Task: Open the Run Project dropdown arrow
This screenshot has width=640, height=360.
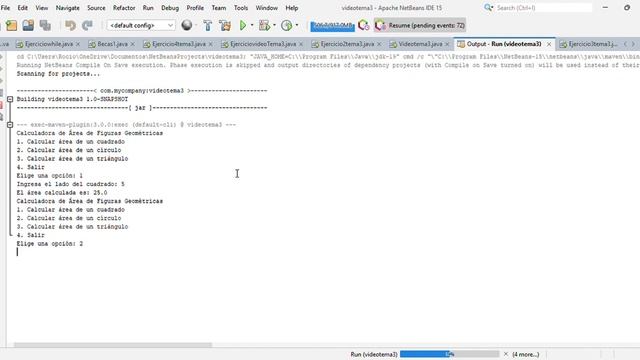Action: [252, 25]
